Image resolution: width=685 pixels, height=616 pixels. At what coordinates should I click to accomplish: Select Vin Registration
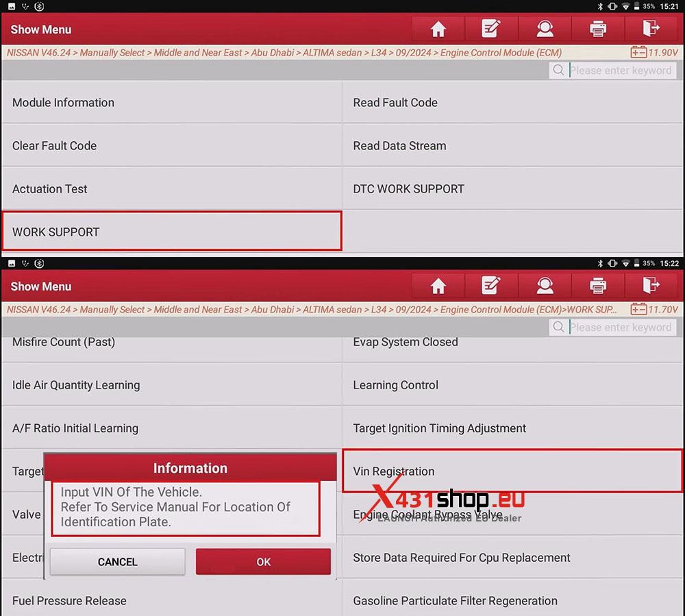click(x=513, y=471)
